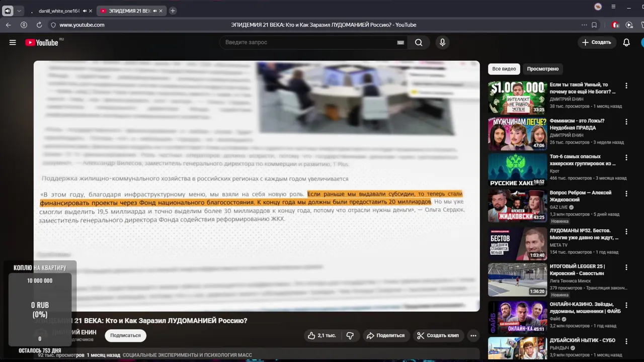The height and width of the screenshot is (362, 644).
Task: Open options for 'Топ-6 самых опасных' video
Action: (x=626, y=157)
